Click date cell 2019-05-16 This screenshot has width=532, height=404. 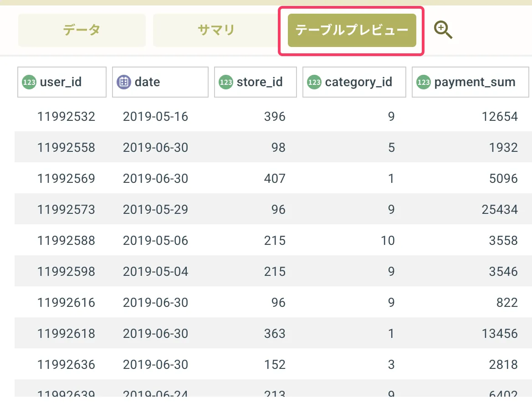(155, 117)
